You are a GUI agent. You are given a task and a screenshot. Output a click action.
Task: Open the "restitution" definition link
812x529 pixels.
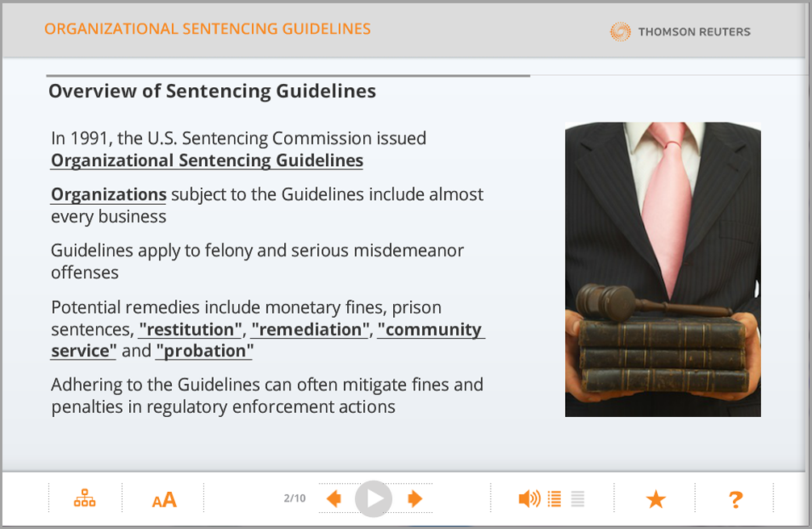(190, 330)
